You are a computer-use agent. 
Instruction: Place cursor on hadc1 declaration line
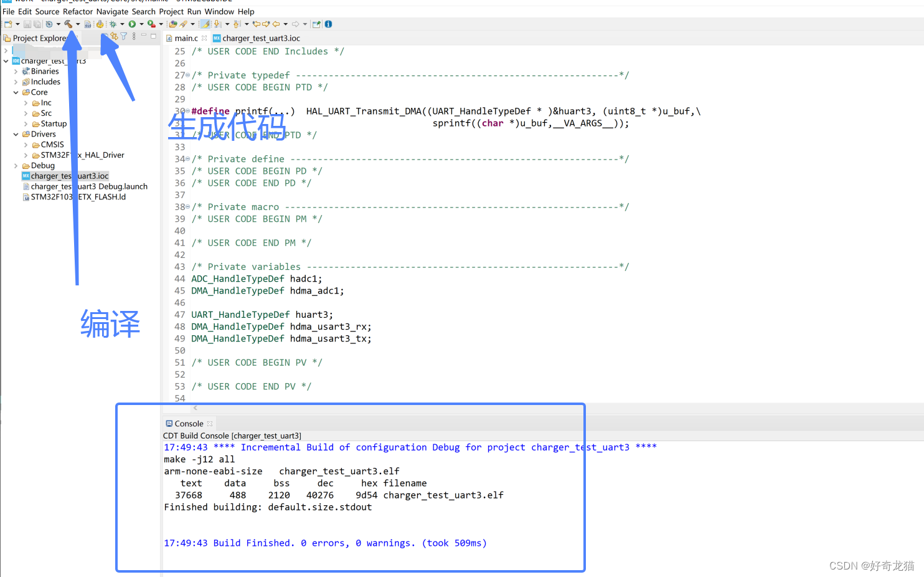point(257,279)
